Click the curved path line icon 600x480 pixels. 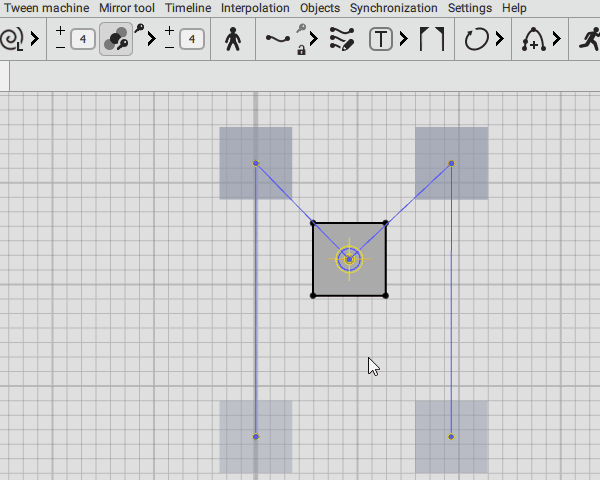coord(277,40)
